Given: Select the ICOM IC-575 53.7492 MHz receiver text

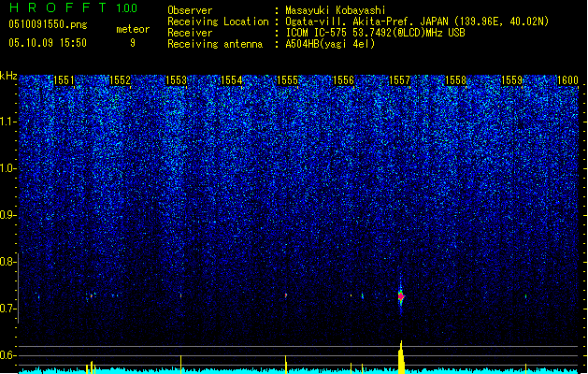Looking at the screenshot, I should 376,33.
